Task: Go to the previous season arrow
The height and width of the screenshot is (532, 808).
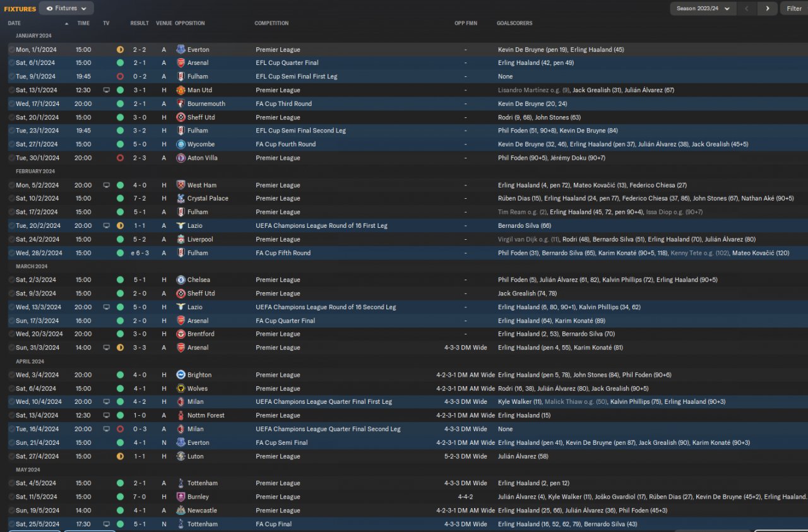Action: click(747, 8)
